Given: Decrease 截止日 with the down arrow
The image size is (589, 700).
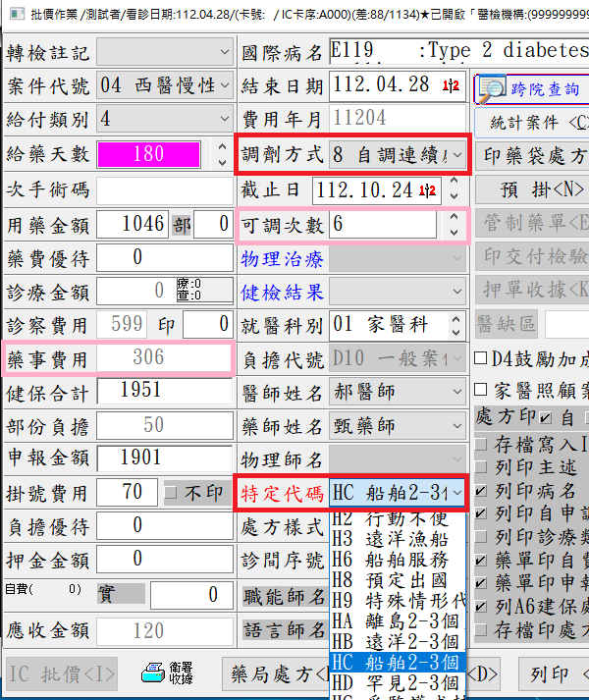Looking at the screenshot, I should coord(453,195).
